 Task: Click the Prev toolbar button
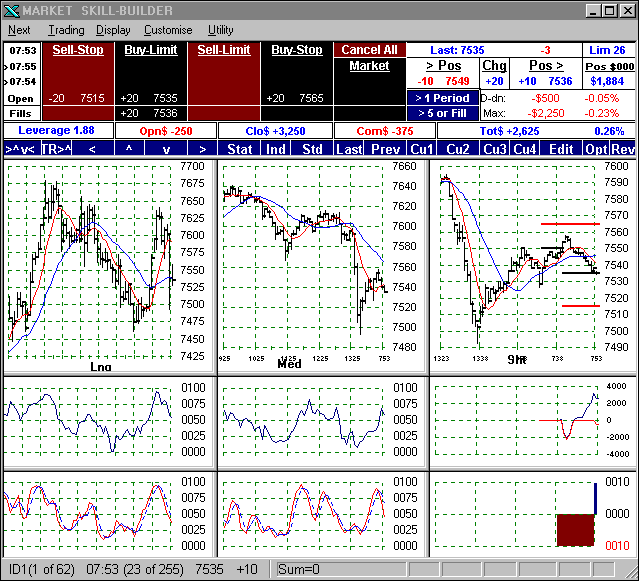click(x=385, y=149)
